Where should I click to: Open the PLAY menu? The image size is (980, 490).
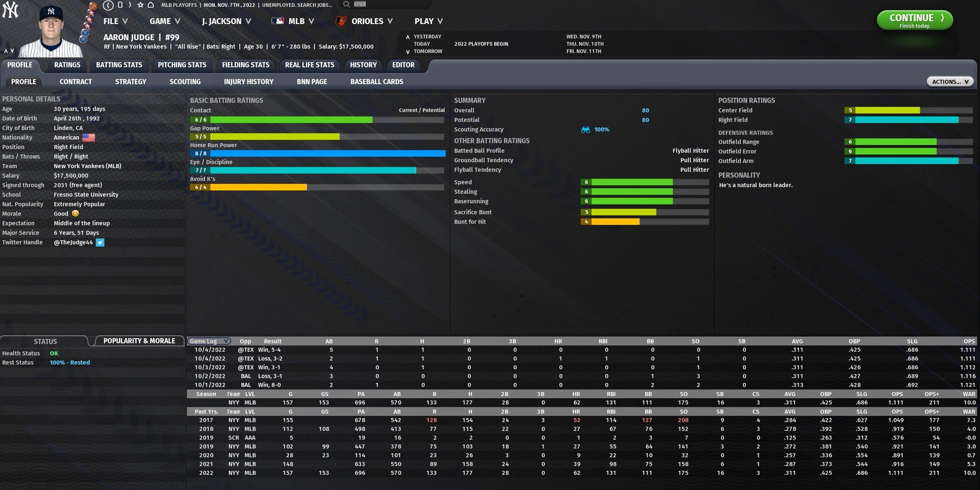point(429,21)
